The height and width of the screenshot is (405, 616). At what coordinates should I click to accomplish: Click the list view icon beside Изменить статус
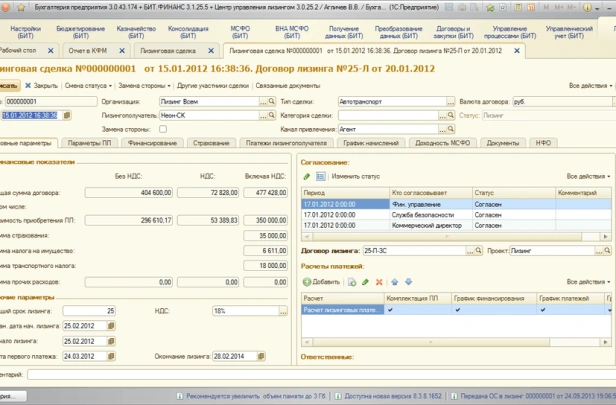pos(320,176)
